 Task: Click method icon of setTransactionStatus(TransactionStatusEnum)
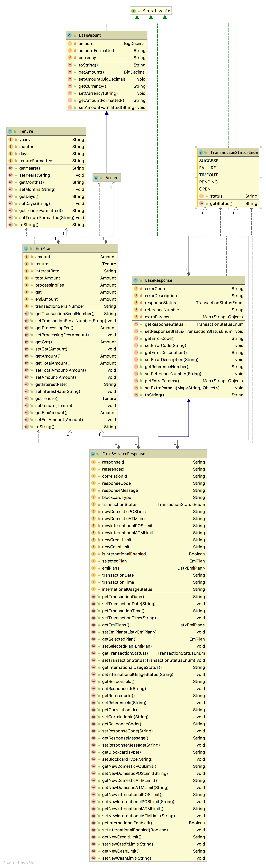click(94, 660)
